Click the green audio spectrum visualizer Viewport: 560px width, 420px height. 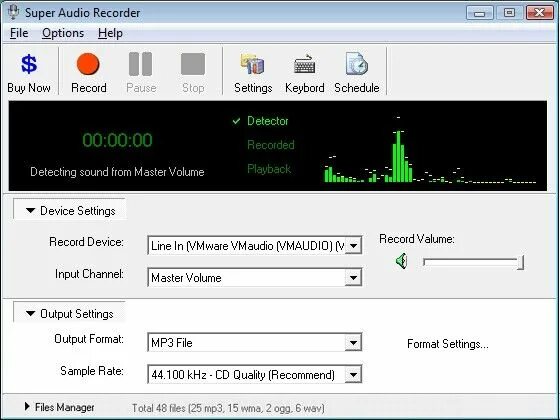pyautogui.click(x=430, y=149)
